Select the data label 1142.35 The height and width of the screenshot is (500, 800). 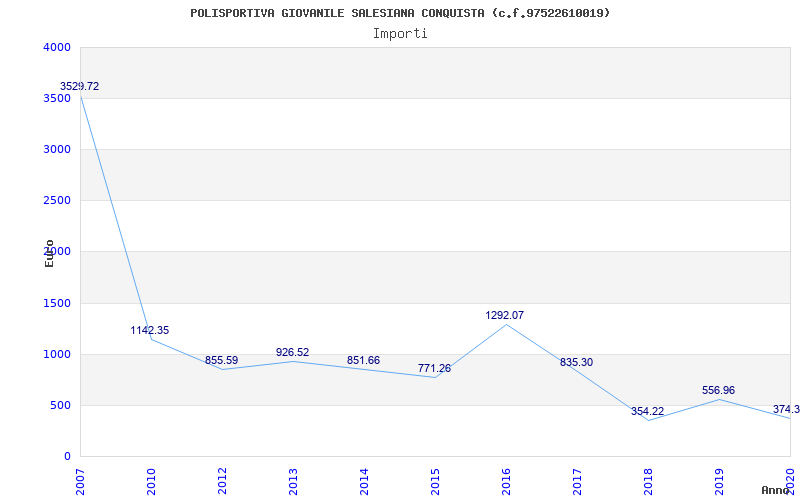[149, 330]
